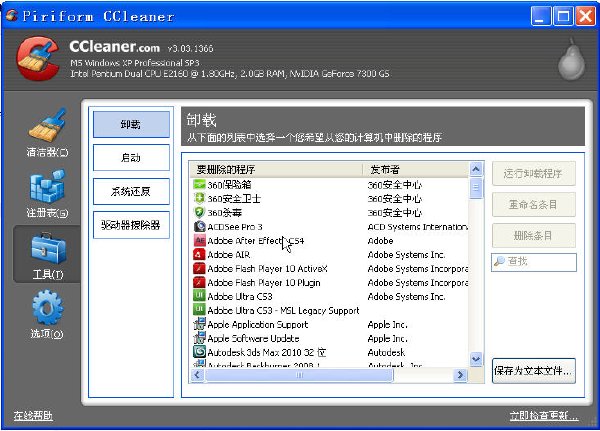Select Adobe Ultra CS3 MSL Legacy Support icon
The width and height of the screenshot is (600, 431).
pyautogui.click(x=199, y=310)
